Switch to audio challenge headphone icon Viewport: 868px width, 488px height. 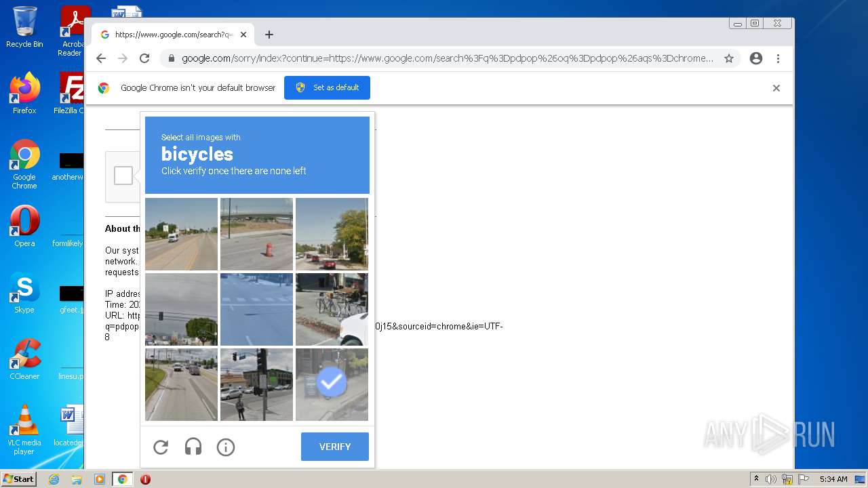click(193, 447)
